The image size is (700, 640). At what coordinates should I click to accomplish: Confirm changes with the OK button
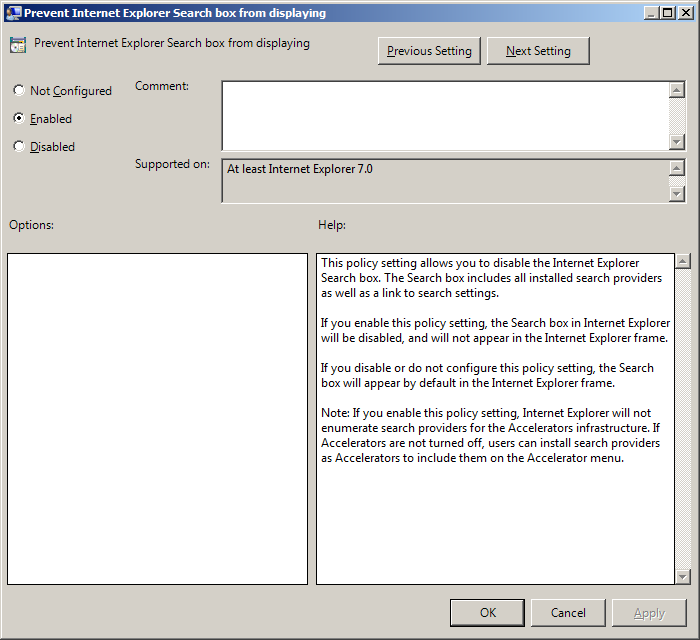coord(487,613)
